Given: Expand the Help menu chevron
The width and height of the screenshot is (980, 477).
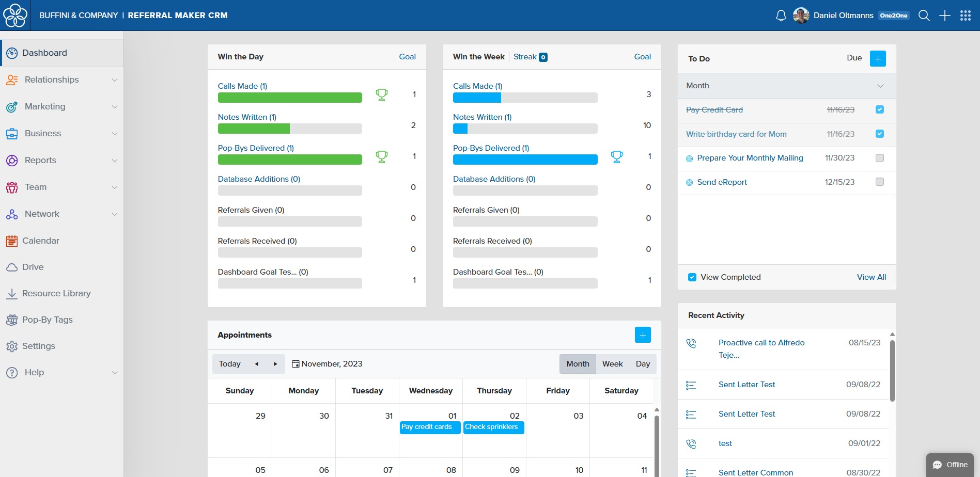Looking at the screenshot, I should (115, 373).
